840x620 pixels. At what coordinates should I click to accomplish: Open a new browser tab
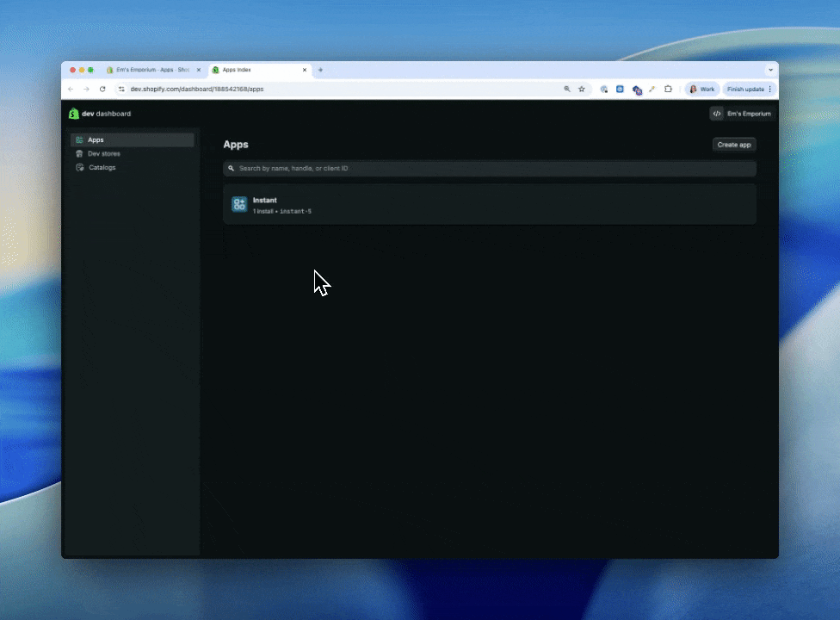321,70
